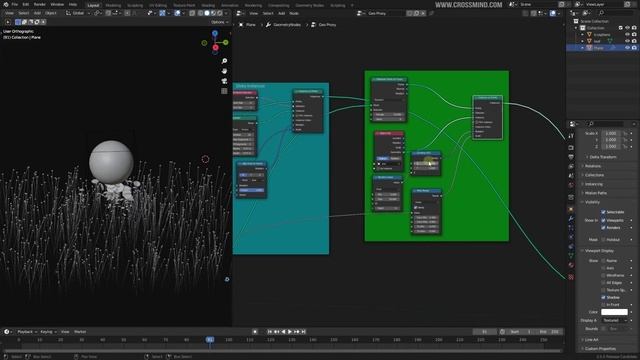Screen dimensions: 640x360
Task: Click the red X axis gizmo
Action: click(215, 48)
